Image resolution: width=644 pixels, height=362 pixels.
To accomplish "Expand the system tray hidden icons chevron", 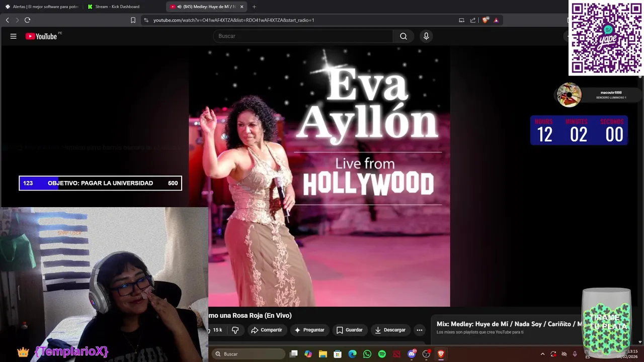I will [542, 354].
